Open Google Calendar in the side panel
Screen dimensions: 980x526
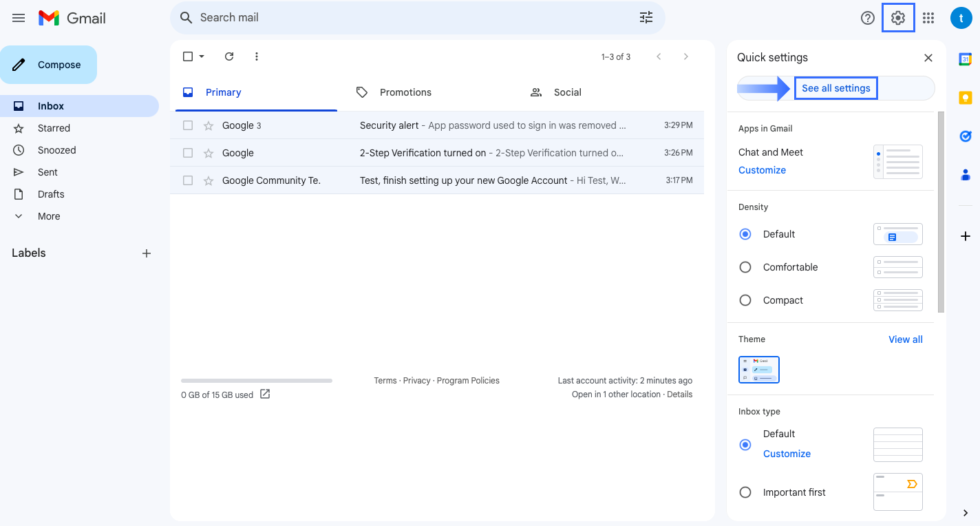[x=965, y=59]
